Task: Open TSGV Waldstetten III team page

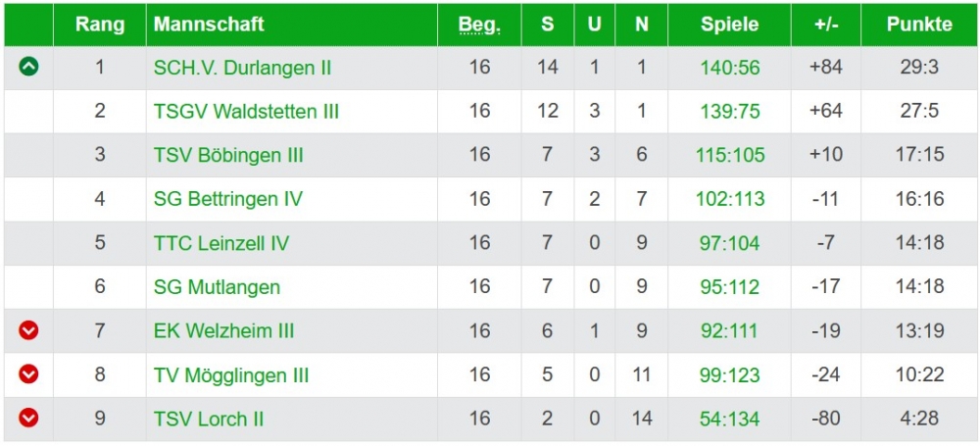Action: pyautogui.click(x=246, y=111)
